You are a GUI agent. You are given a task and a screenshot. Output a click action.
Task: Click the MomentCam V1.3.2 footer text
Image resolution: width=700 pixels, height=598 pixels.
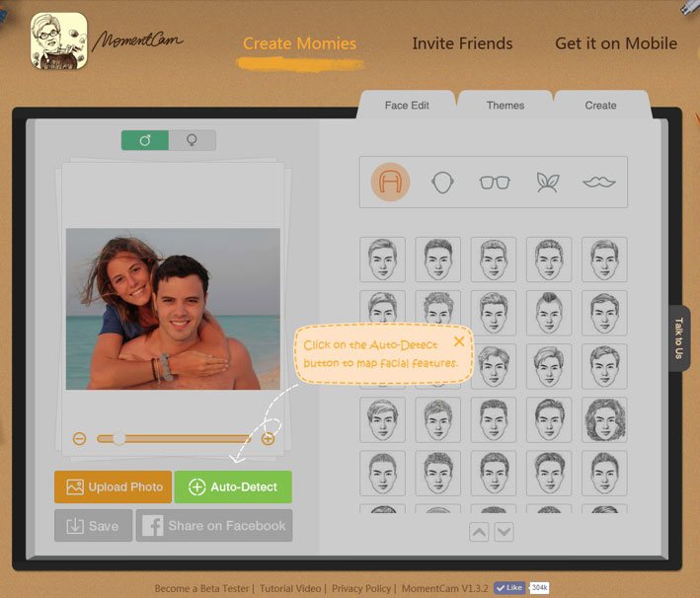point(445,588)
